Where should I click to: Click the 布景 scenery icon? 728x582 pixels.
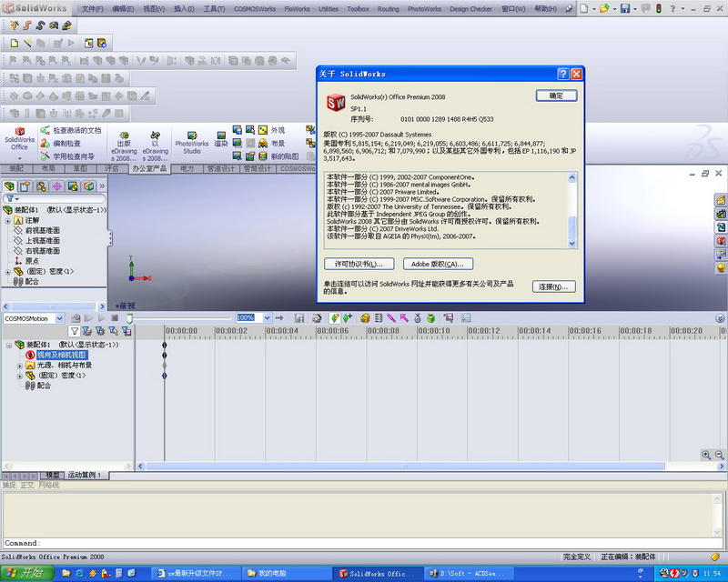263,143
